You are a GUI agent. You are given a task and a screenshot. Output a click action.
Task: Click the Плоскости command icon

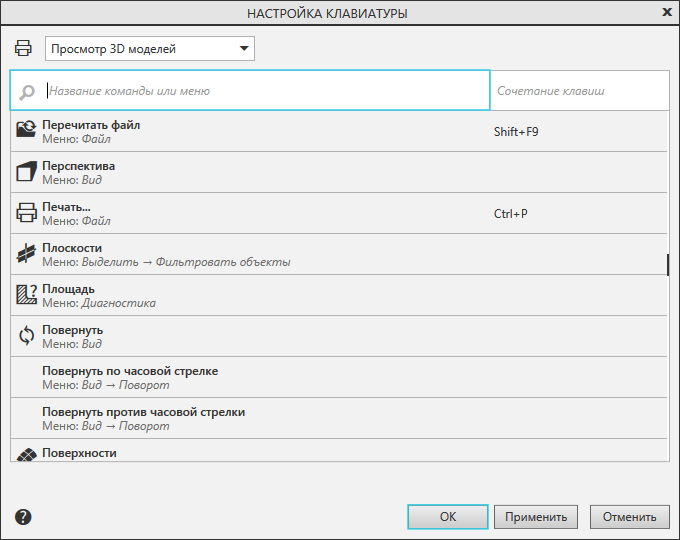point(26,254)
